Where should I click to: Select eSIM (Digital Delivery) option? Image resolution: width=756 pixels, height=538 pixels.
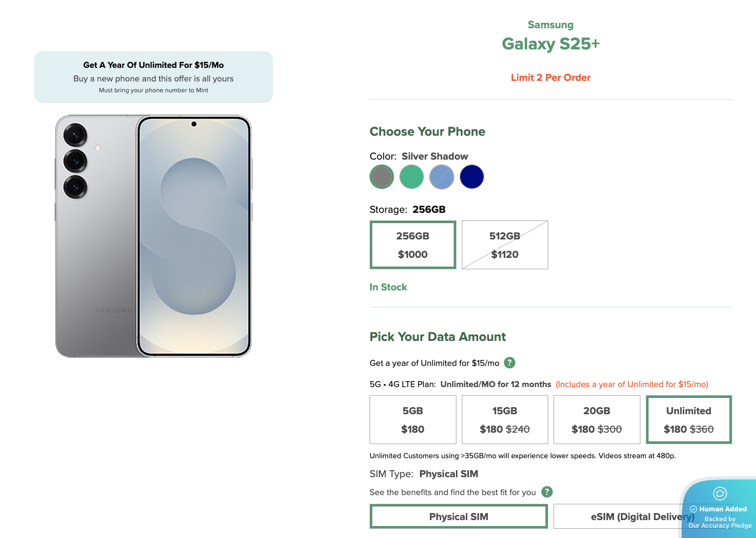[643, 516]
